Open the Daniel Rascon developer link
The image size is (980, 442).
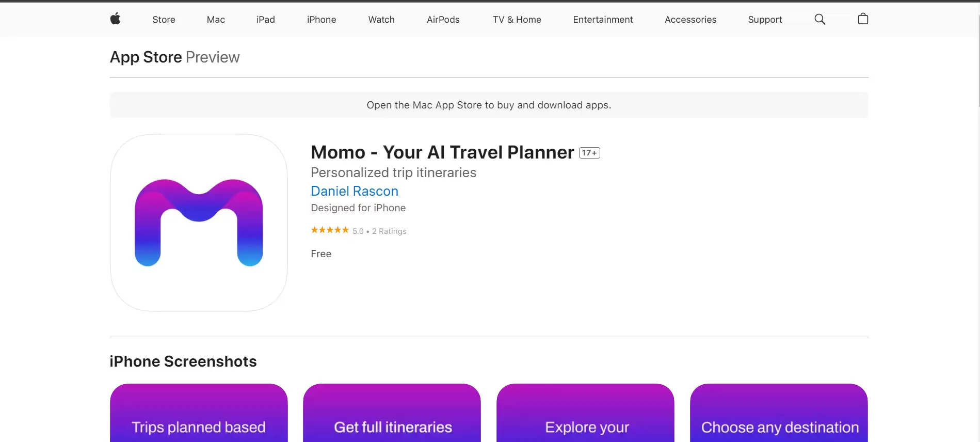pos(354,191)
